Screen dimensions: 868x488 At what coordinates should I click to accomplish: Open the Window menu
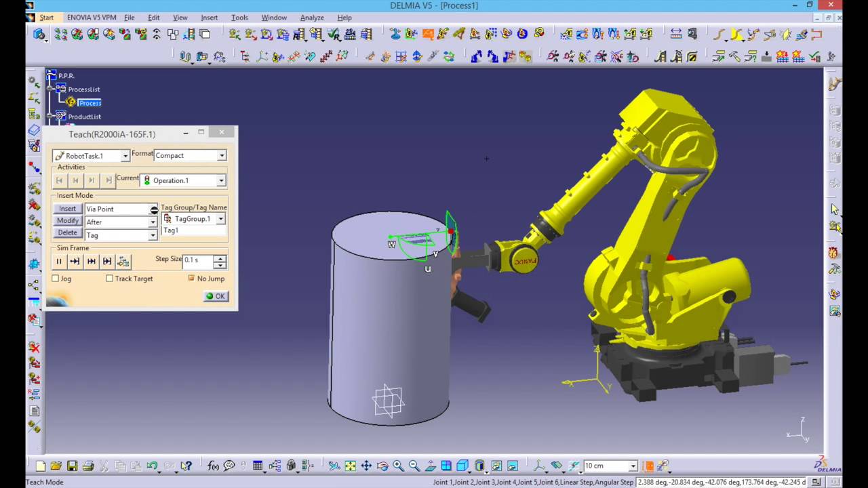click(274, 18)
